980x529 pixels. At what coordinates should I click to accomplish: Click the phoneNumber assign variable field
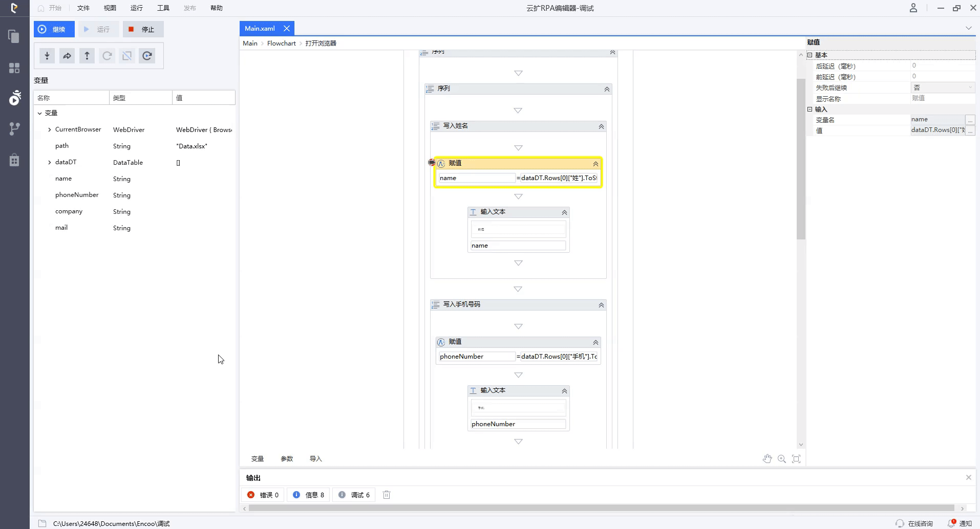tap(476, 357)
